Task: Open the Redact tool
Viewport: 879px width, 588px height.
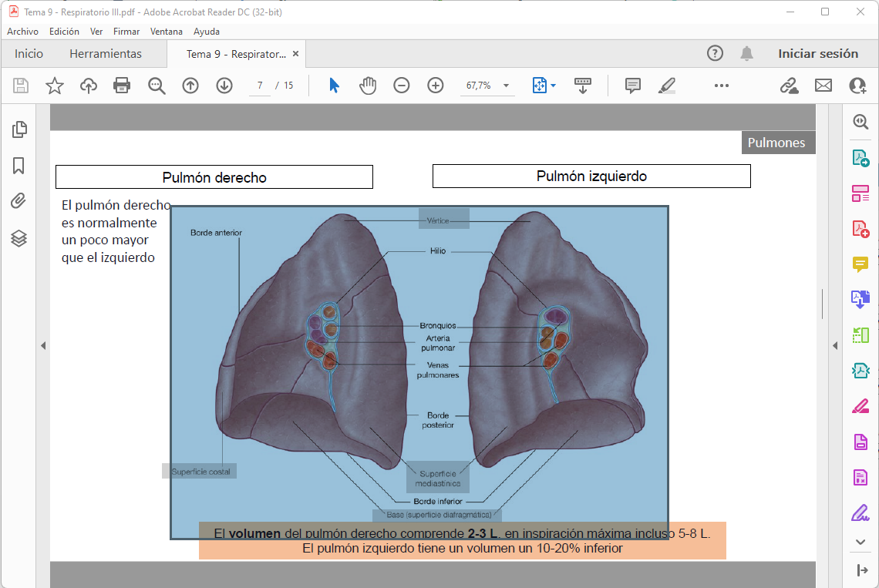Action: pos(860,406)
